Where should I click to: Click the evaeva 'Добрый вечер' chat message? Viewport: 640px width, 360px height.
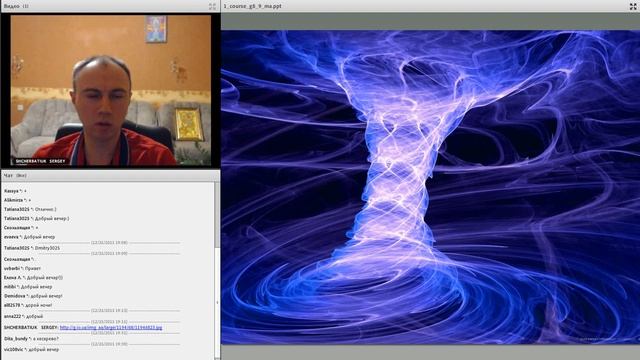point(29,237)
